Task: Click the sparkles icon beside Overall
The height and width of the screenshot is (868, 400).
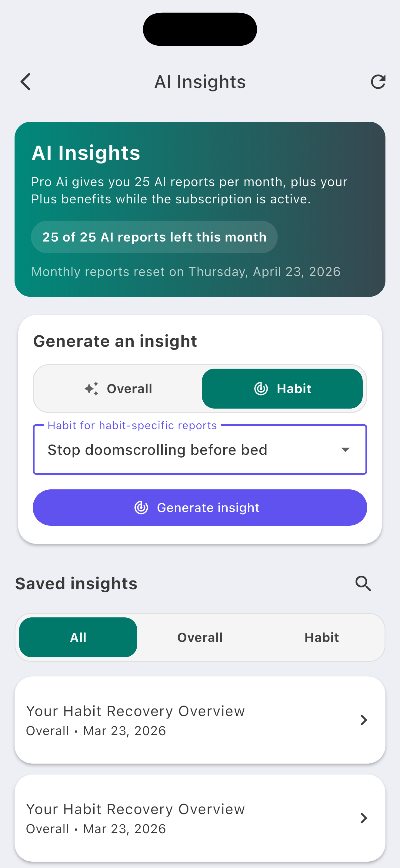Action: click(x=91, y=388)
